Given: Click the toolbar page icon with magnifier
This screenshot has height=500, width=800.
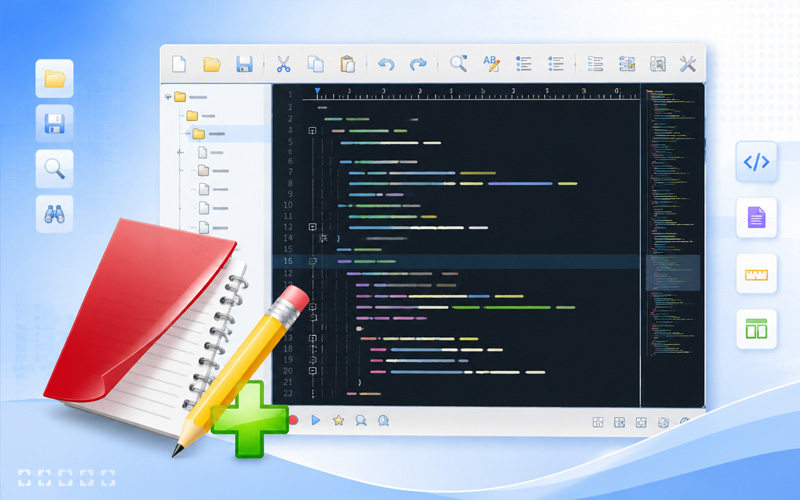Looking at the screenshot, I should pyautogui.click(x=658, y=64).
